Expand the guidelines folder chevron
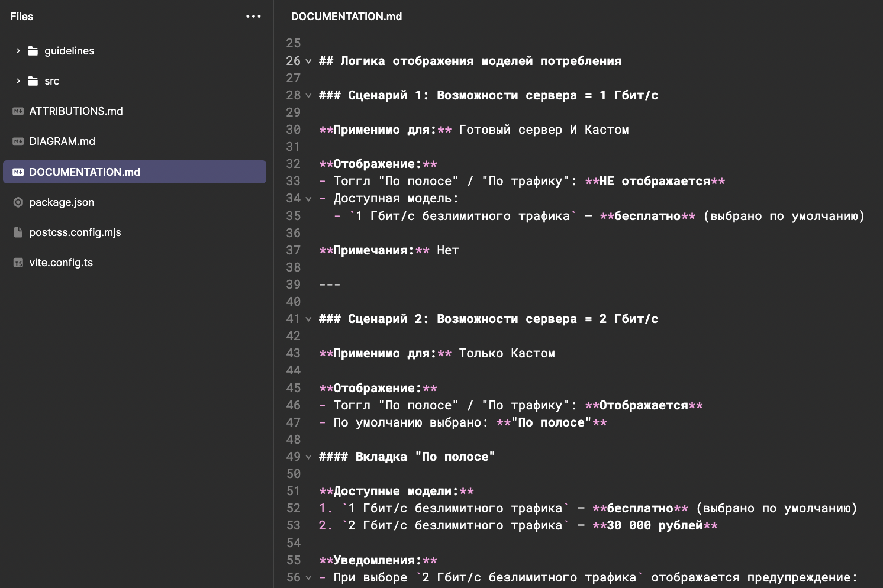The image size is (883, 588). (x=18, y=50)
